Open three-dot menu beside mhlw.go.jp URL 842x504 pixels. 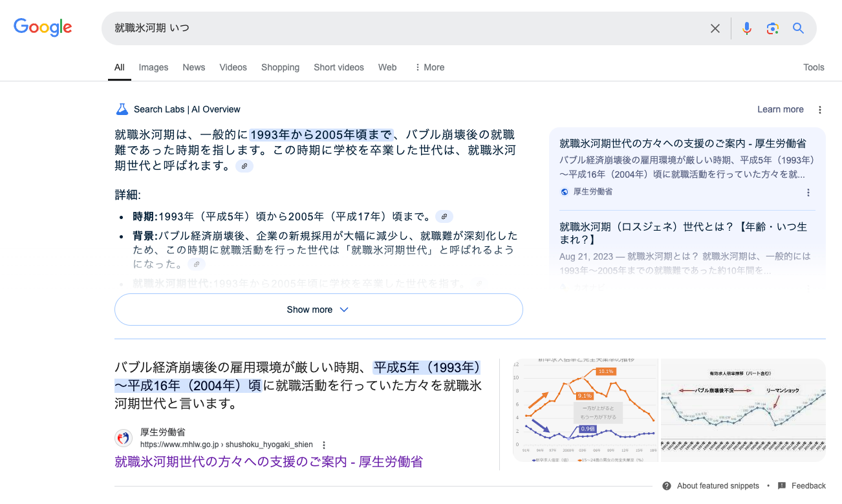click(x=324, y=445)
